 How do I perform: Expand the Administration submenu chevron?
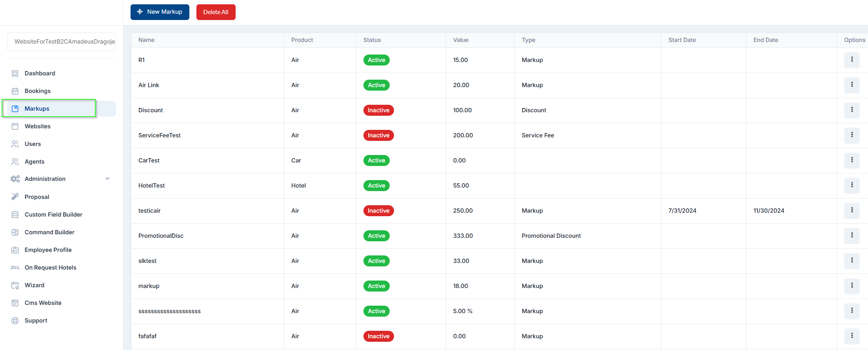tap(107, 179)
